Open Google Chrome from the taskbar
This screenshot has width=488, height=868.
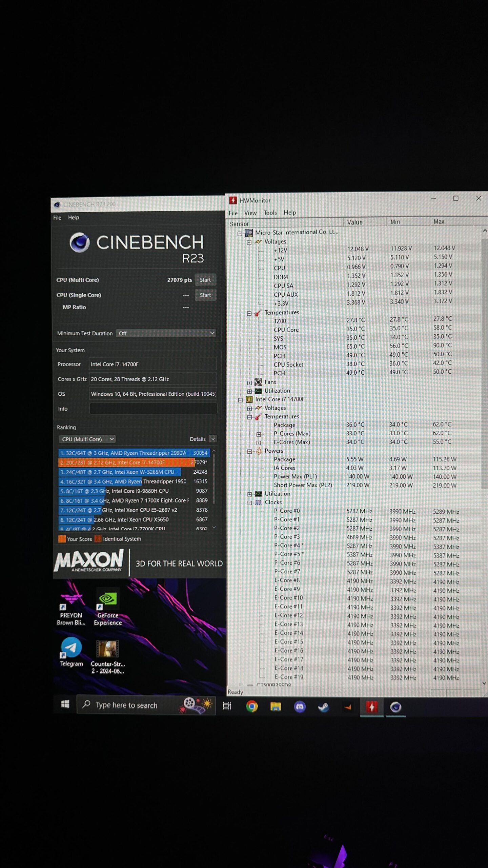252,706
